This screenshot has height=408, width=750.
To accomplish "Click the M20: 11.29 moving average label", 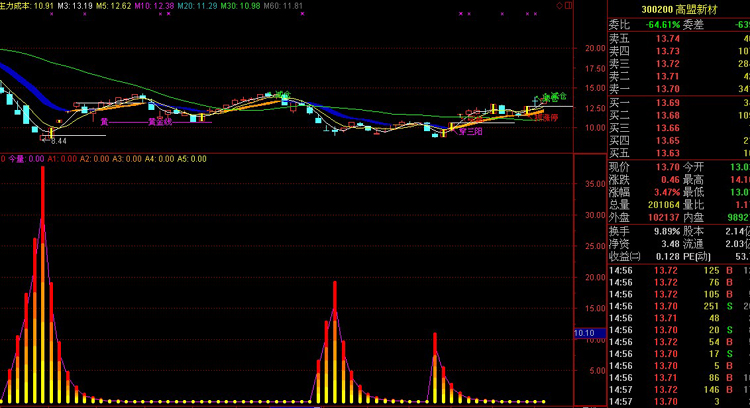I will pyautogui.click(x=197, y=6).
